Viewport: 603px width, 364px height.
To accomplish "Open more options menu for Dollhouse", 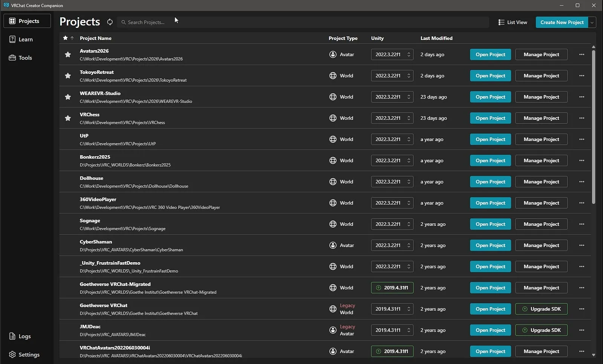I will point(582,182).
